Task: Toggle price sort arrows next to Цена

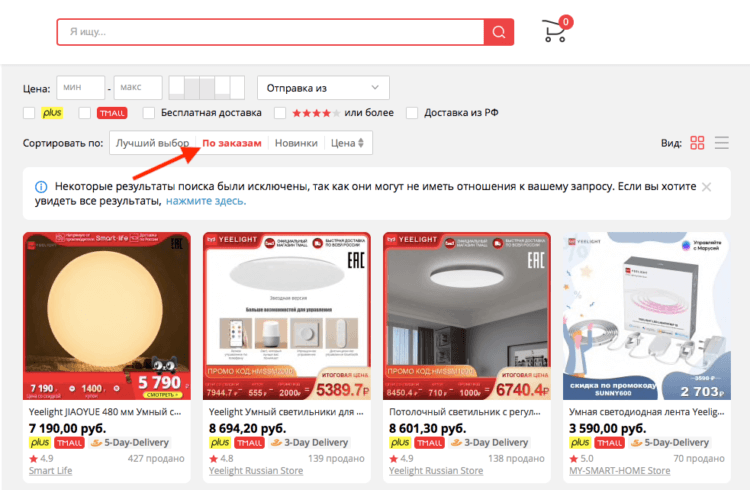Action: (x=361, y=143)
